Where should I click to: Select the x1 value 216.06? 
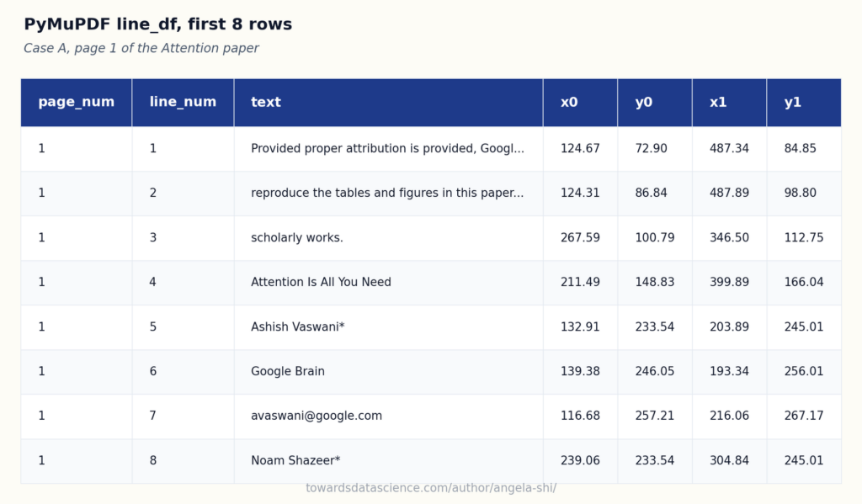coord(730,416)
